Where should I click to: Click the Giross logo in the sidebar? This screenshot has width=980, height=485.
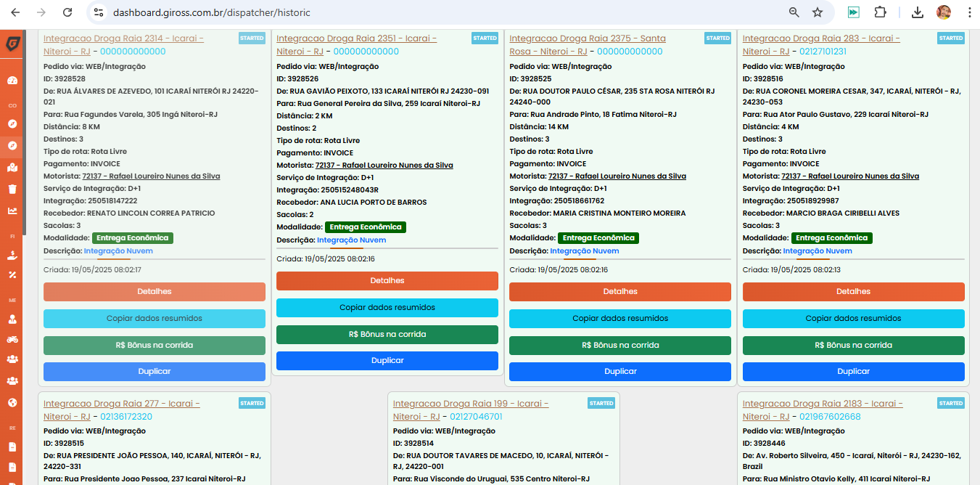pyautogui.click(x=12, y=44)
